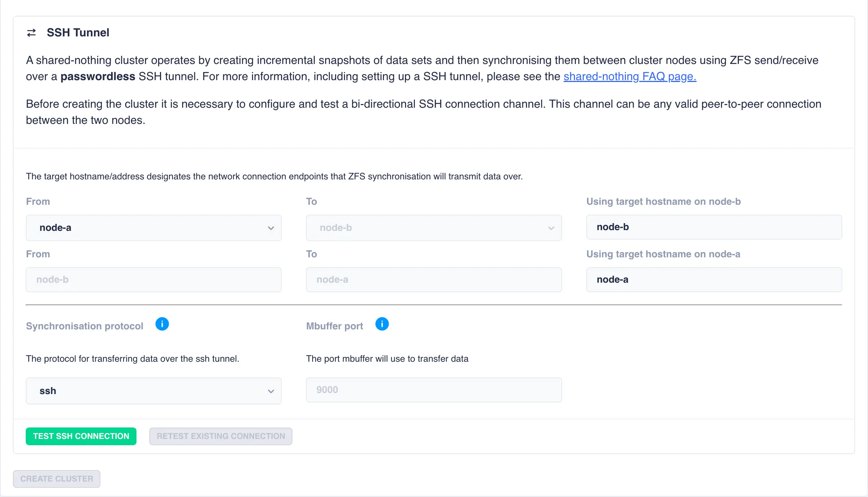Screen dimensions: 868x497
Task: Open the shared-nothing FAQ page link
Action: click(630, 76)
